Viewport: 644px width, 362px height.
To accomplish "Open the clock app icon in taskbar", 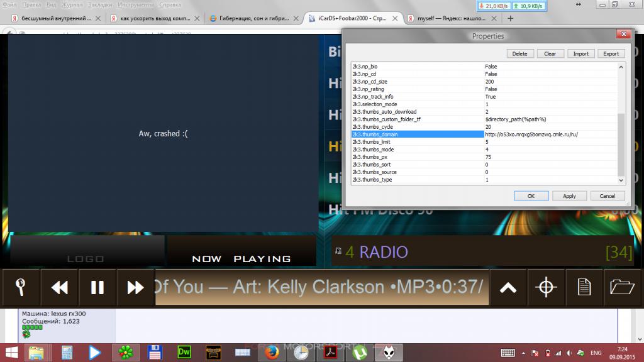I will [x=301, y=353].
